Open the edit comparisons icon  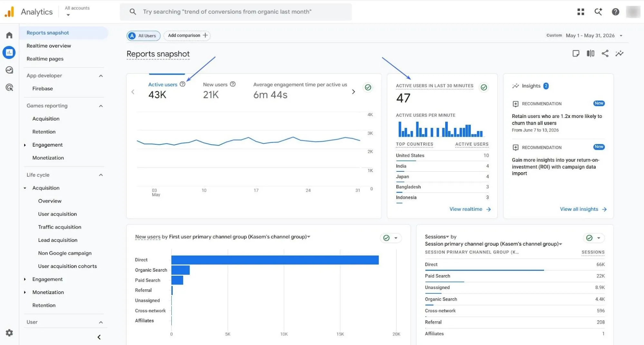pos(591,53)
